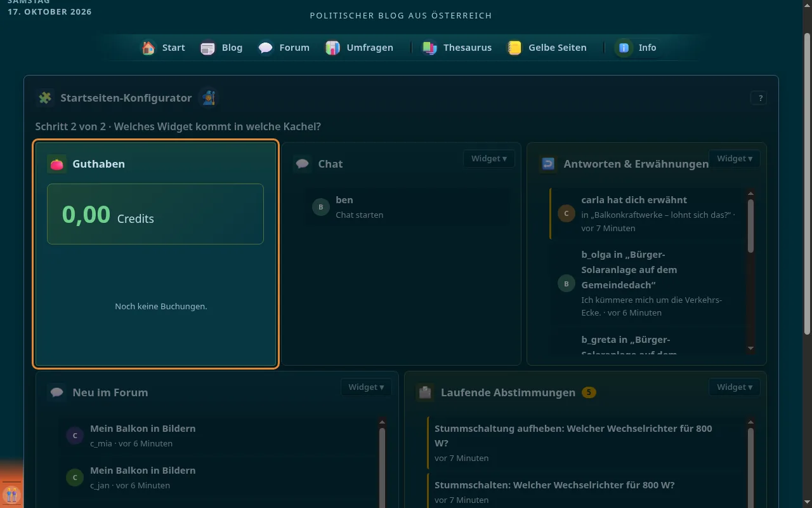
Task: Click the bar chart icon beside Umfragen
Action: click(x=332, y=48)
